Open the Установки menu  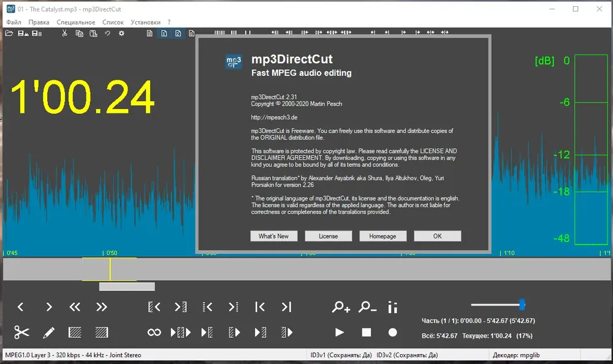point(145,22)
